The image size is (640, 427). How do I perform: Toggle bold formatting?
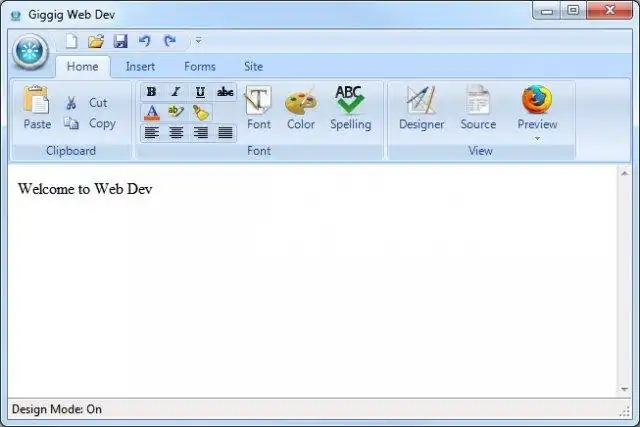click(x=151, y=92)
